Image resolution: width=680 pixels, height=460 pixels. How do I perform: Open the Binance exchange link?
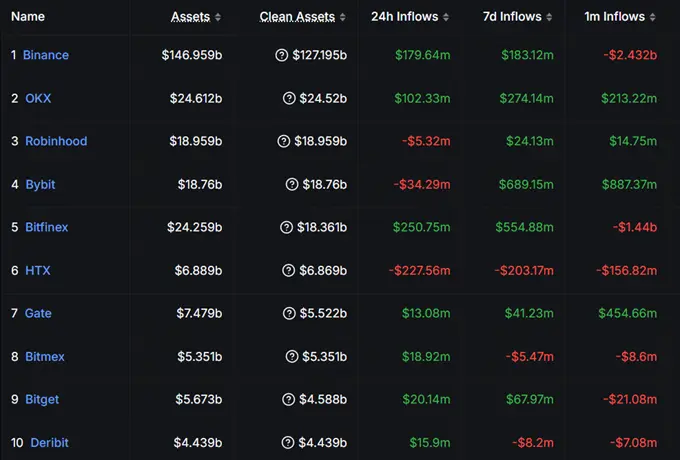pos(46,55)
